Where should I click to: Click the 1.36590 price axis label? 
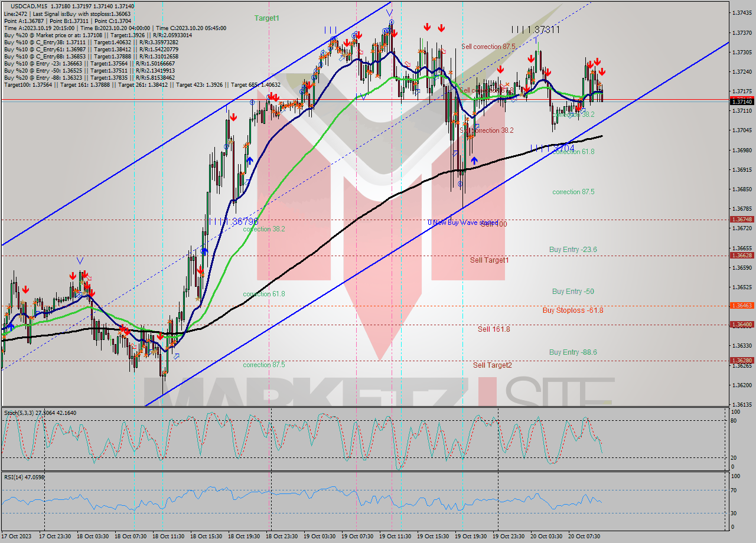[742, 267]
